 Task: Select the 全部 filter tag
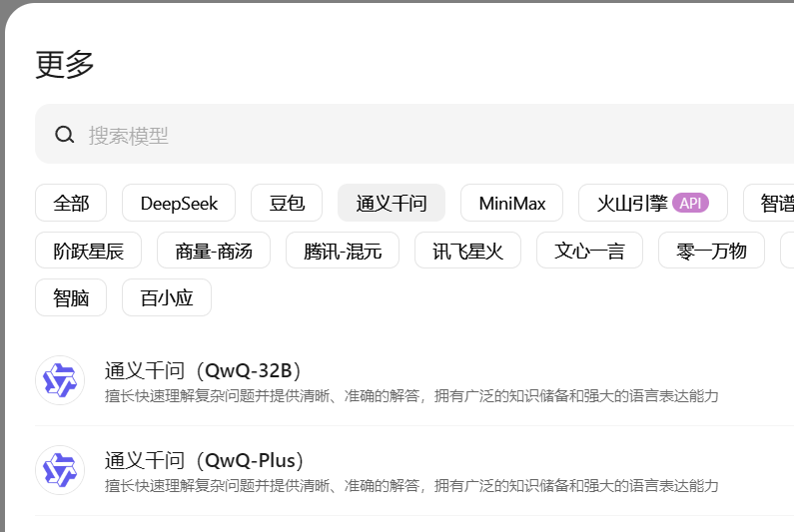click(x=71, y=203)
